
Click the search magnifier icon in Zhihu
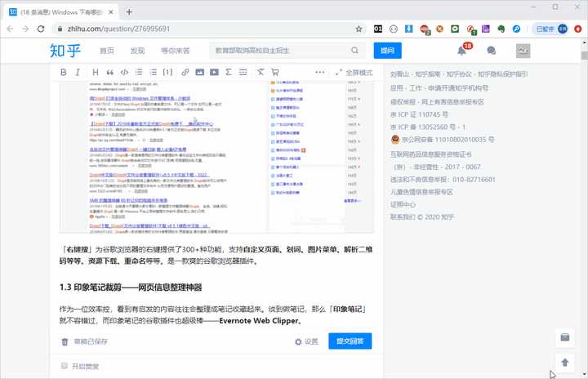tap(354, 51)
